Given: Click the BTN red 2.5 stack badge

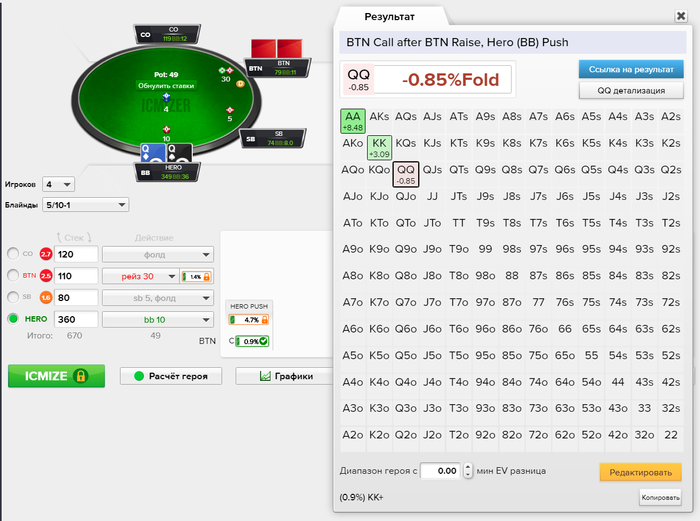Looking at the screenshot, I should (x=46, y=276).
